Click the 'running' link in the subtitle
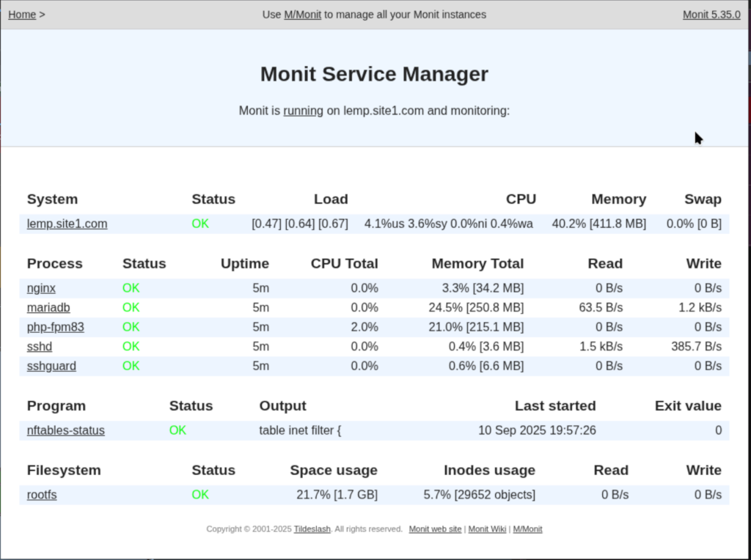 (x=303, y=111)
